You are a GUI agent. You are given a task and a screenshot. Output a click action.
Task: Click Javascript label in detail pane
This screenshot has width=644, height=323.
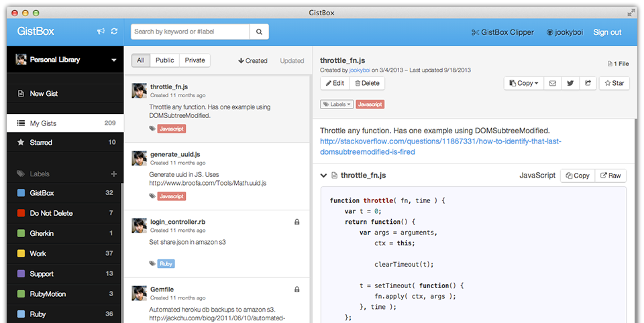coord(370,105)
